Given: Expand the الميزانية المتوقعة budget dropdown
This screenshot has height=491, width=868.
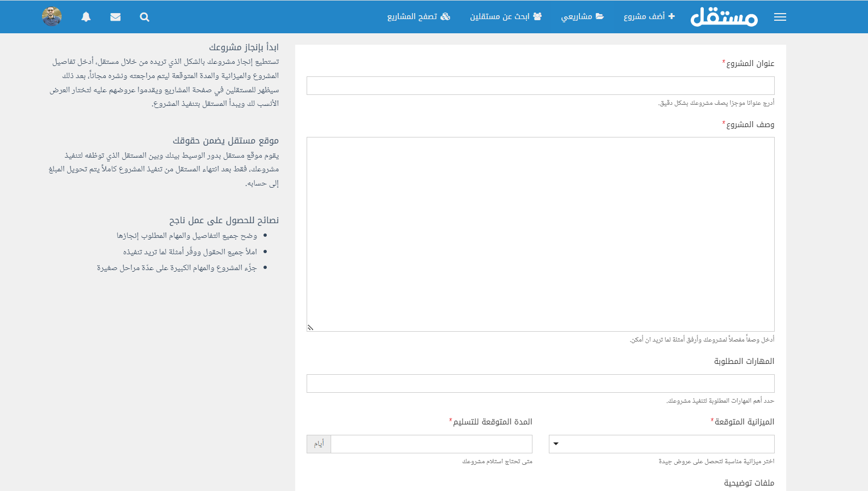Looking at the screenshot, I should (661, 444).
